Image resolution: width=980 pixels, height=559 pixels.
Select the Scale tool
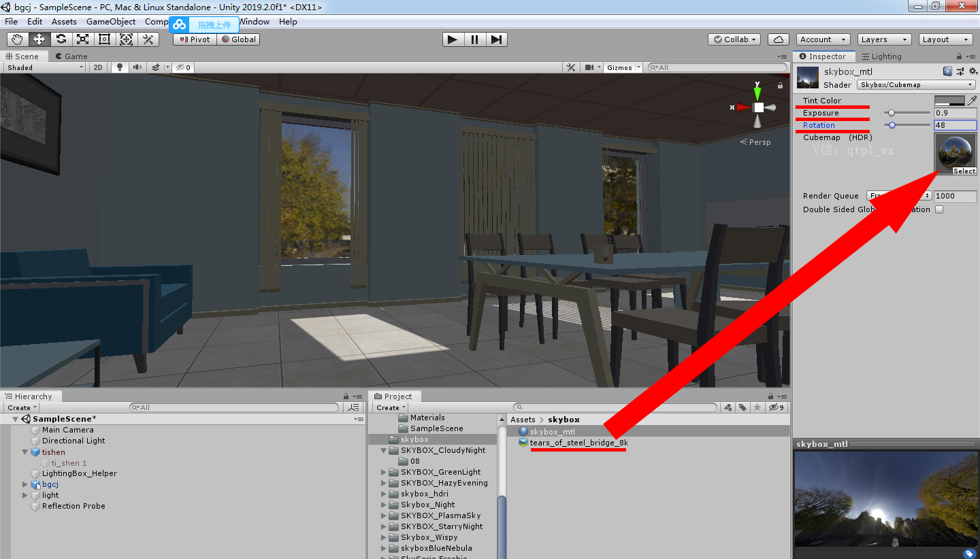(82, 39)
